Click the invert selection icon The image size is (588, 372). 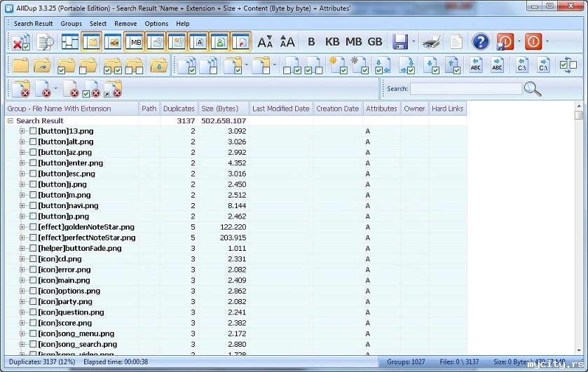click(568, 65)
